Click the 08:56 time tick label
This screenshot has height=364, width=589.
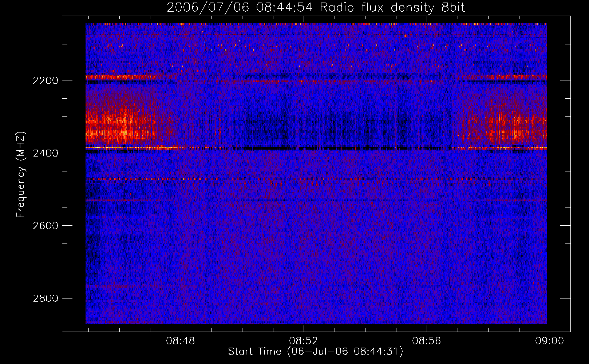tap(427, 341)
